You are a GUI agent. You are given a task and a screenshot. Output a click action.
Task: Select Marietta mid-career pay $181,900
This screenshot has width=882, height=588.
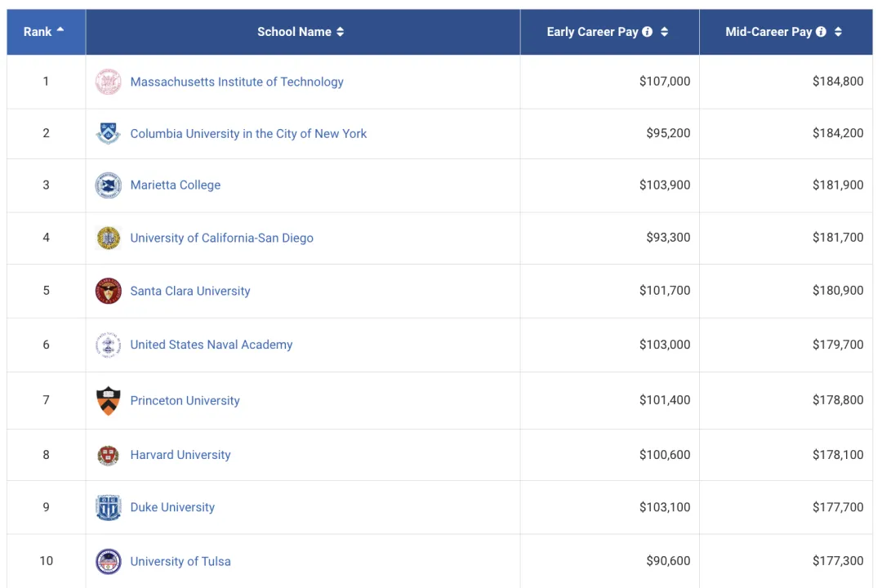(x=838, y=185)
